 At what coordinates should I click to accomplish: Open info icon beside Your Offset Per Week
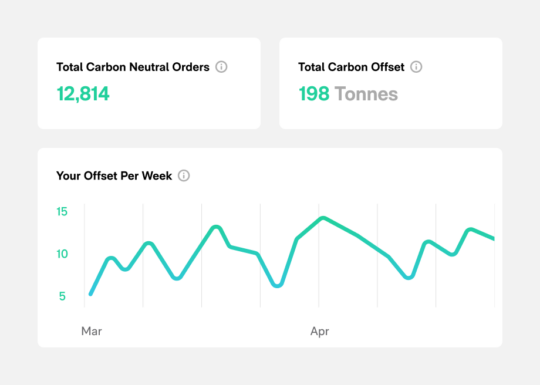[x=184, y=176]
